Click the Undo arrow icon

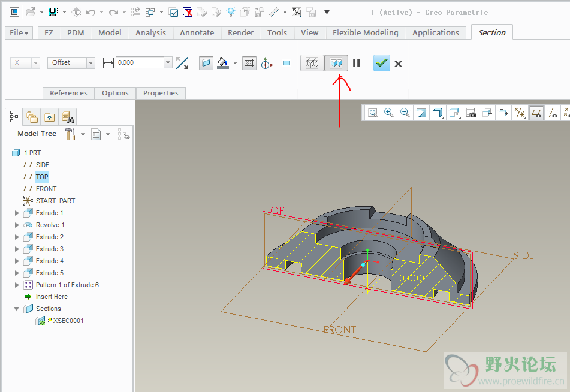[x=91, y=13]
